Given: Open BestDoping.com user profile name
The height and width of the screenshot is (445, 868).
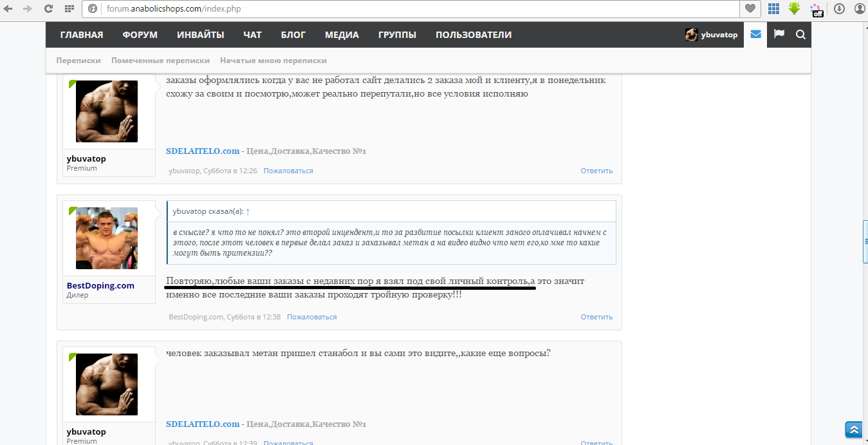Looking at the screenshot, I should [x=100, y=285].
